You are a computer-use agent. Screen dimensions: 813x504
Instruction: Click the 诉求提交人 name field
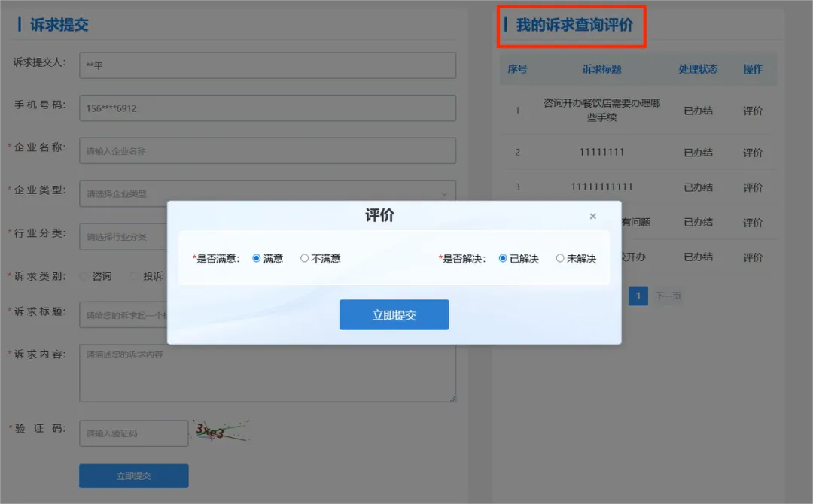point(267,65)
